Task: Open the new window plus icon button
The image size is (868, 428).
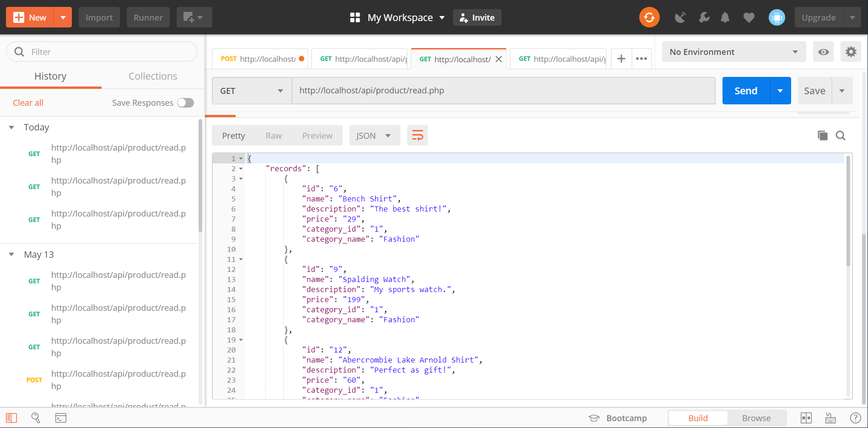Action: (194, 17)
